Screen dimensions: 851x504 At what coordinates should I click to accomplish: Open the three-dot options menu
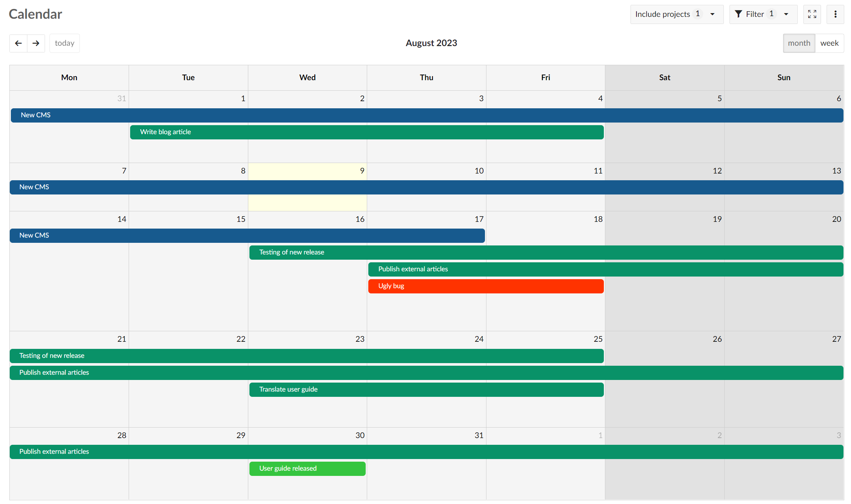point(835,14)
